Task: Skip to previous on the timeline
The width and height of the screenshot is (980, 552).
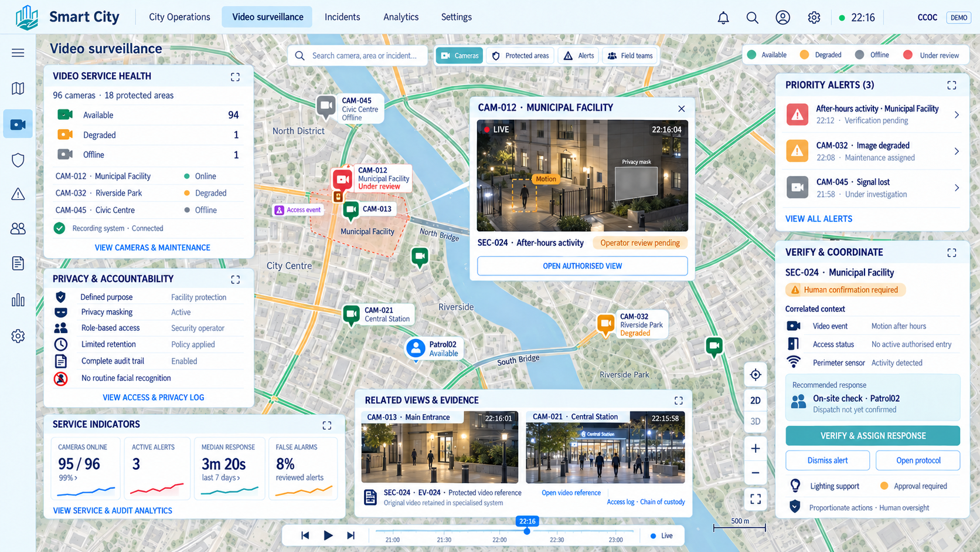Action: 305,535
